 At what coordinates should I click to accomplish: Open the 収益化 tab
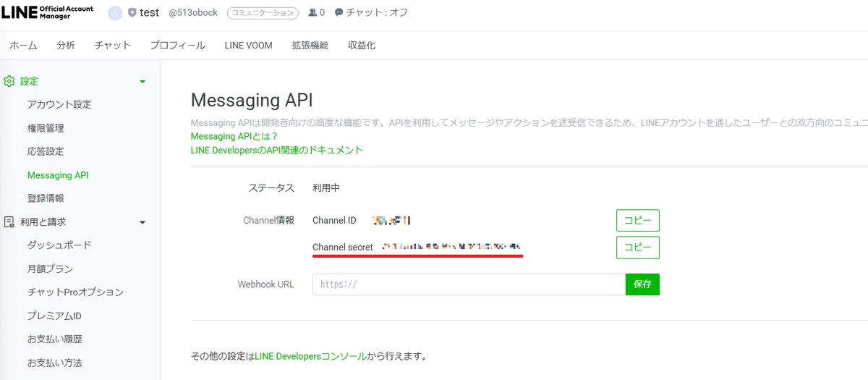(x=362, y=45)
